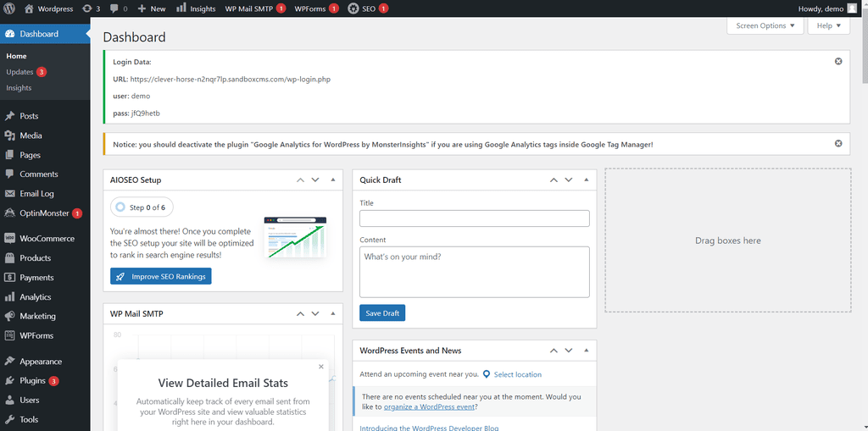Click the What's on your mind textarea
This screenshot has width=868, height=431.
(x=475, y=272)
